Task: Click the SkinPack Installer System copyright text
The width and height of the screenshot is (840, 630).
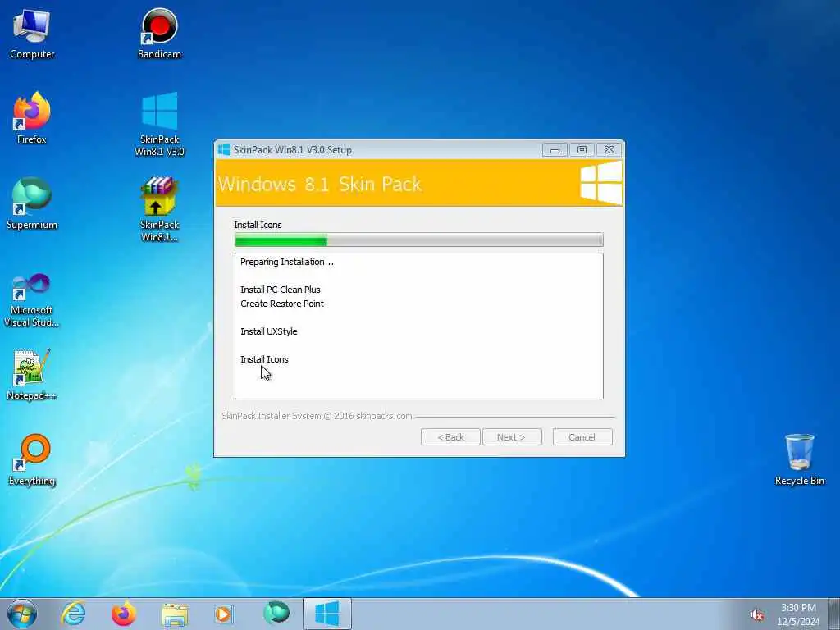Action: click(317, 416)
